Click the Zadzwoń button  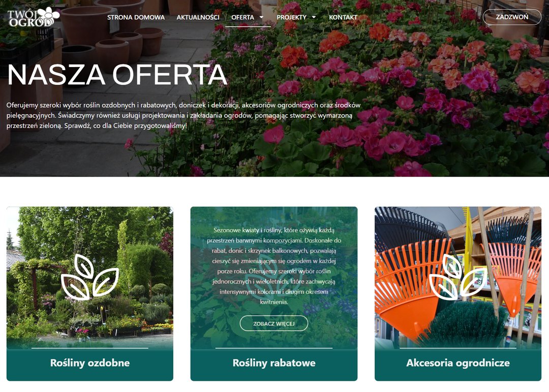[512, 17]
